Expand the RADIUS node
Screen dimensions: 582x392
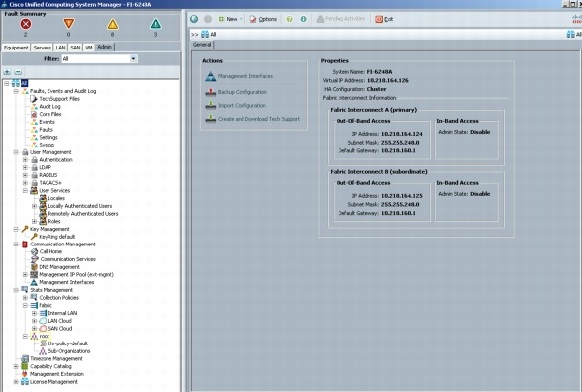click(25, 175)
